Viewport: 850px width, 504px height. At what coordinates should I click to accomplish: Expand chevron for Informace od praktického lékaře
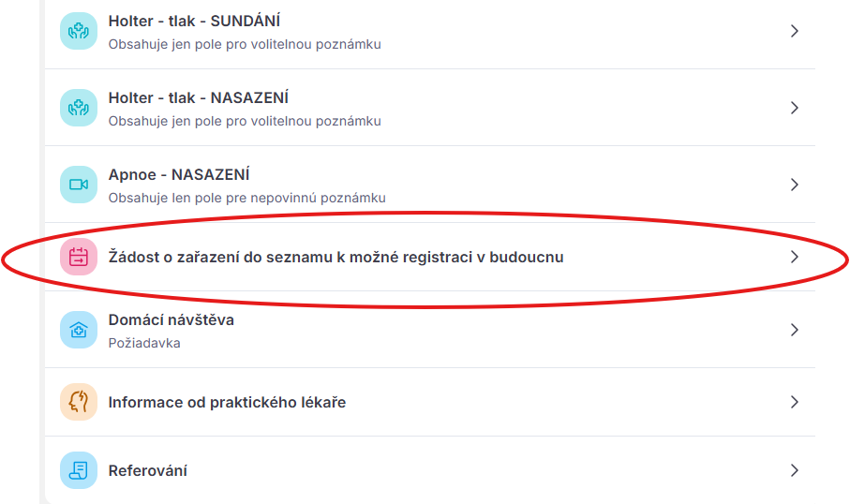[x=795, y=402]
